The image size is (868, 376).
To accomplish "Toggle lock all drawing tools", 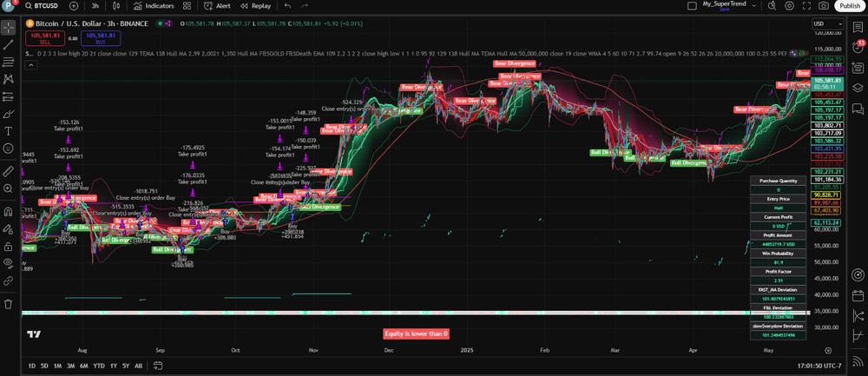I will (9, 246).
